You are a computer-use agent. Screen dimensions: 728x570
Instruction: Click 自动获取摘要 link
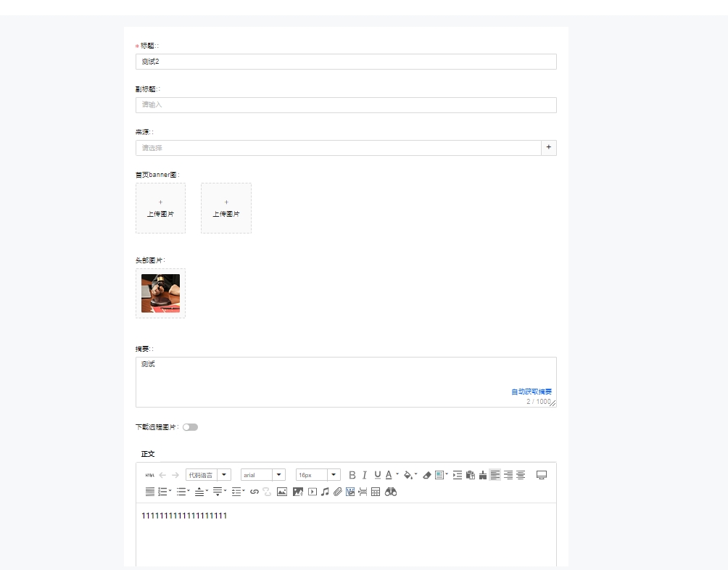click(531, 392)
